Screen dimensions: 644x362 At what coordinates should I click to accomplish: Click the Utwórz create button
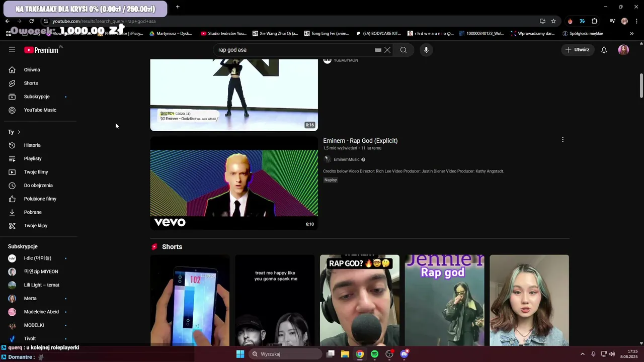(x=577, y=50)
